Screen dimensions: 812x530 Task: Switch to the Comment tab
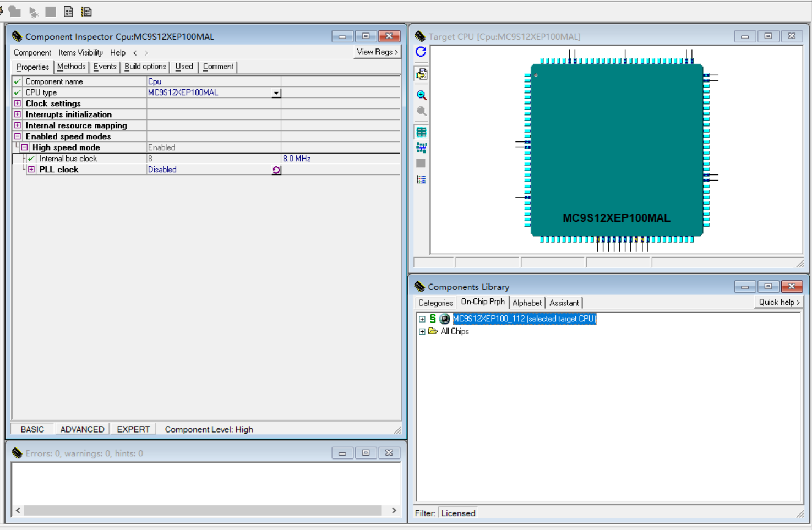pos(218,67)
